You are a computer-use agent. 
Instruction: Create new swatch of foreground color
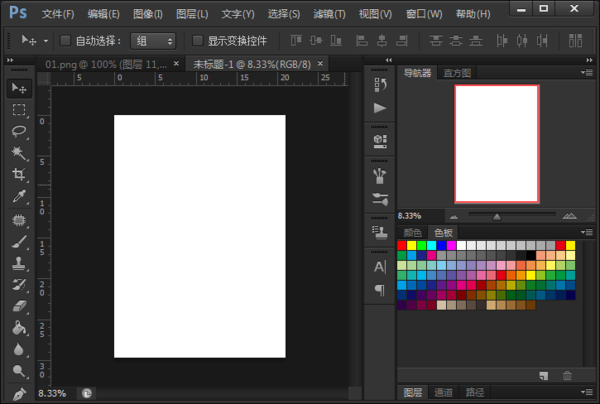[544, 376]
